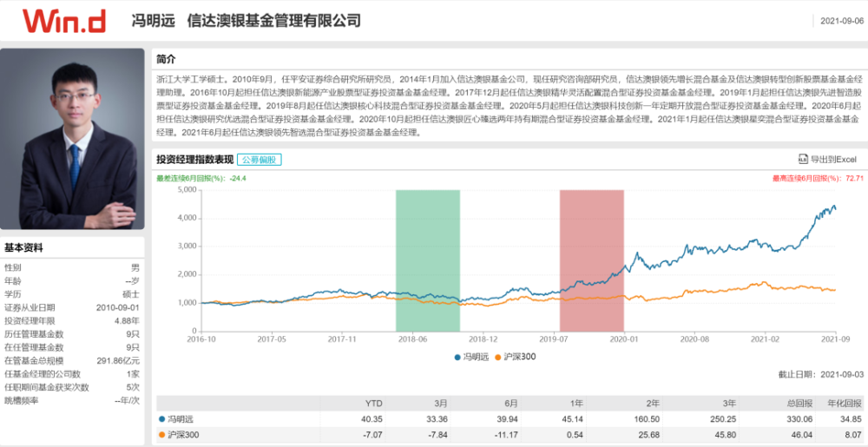This screenshot has width=868, height=447.
Task: Click 截止日期 2021-09-03 label
Action: (x=820, y=375)
